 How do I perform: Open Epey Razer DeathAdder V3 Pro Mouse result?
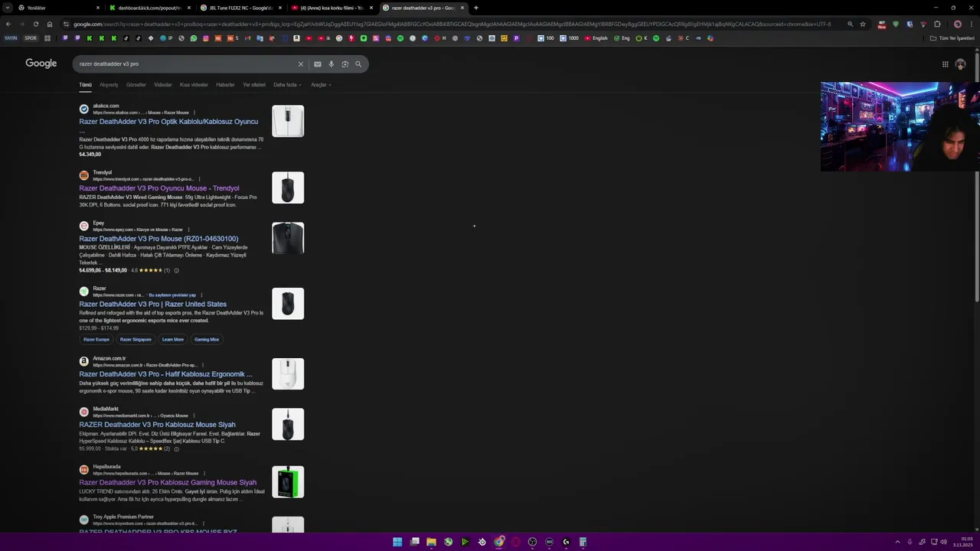(158, 239)
